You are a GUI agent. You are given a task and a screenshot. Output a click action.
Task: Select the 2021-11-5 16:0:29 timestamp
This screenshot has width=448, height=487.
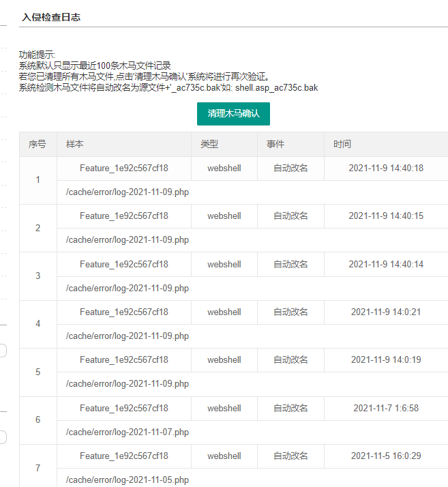pos(386,456)
